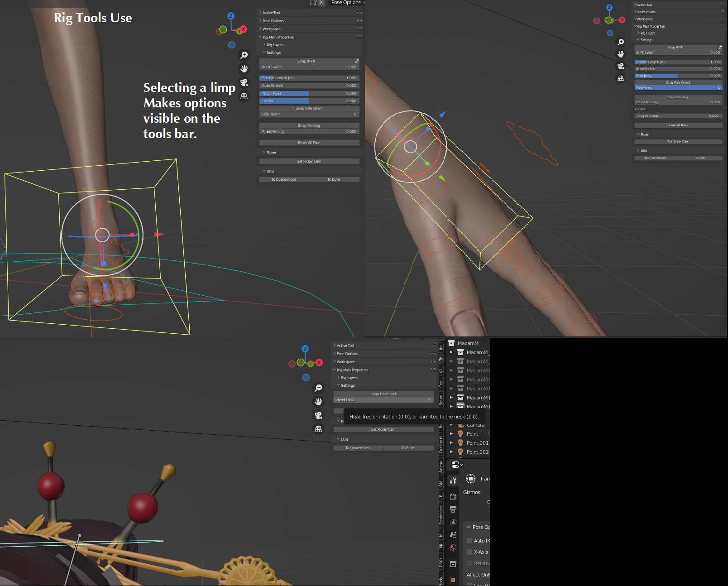
Task: Open the Output properties tab
Action: [453, 509]
